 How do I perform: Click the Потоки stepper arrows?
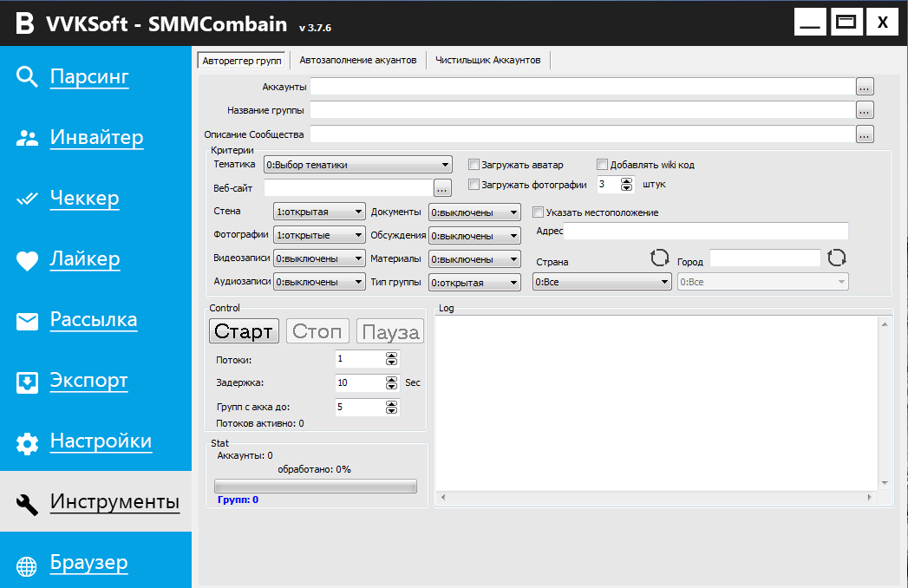(391, 359)
